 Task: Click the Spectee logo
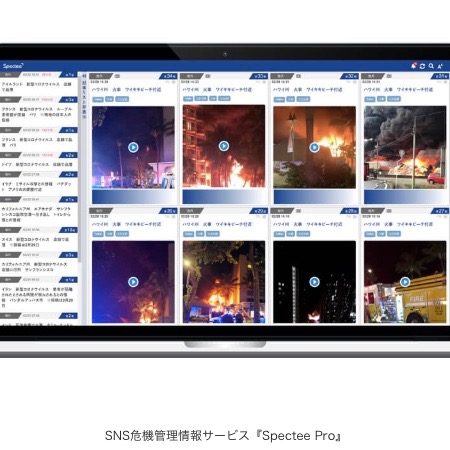[13, 66]
